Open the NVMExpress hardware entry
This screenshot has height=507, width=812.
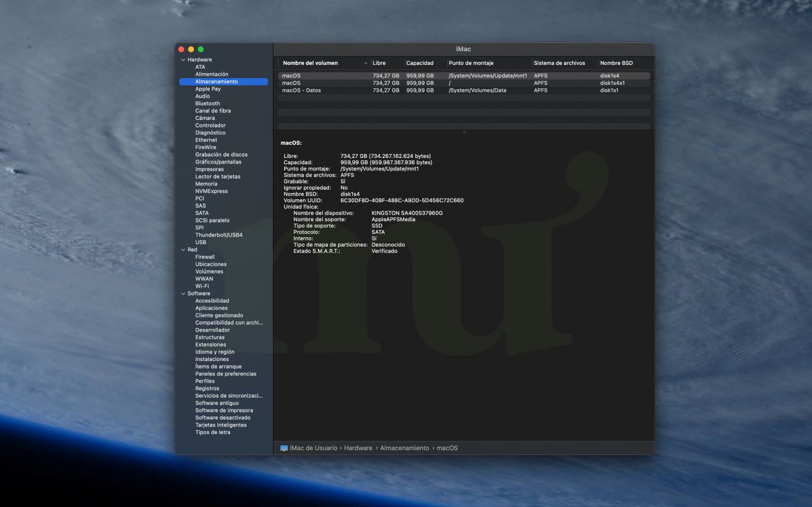point(211,191)
